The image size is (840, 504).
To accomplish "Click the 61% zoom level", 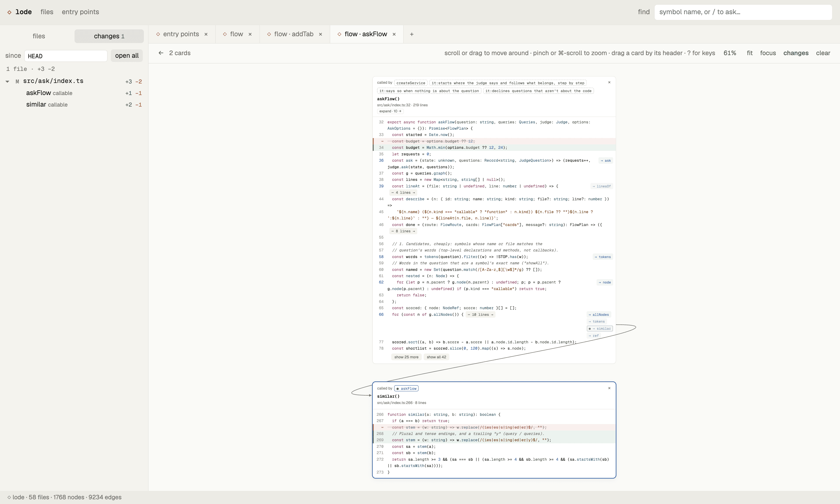I will click(x=730, y=53).
